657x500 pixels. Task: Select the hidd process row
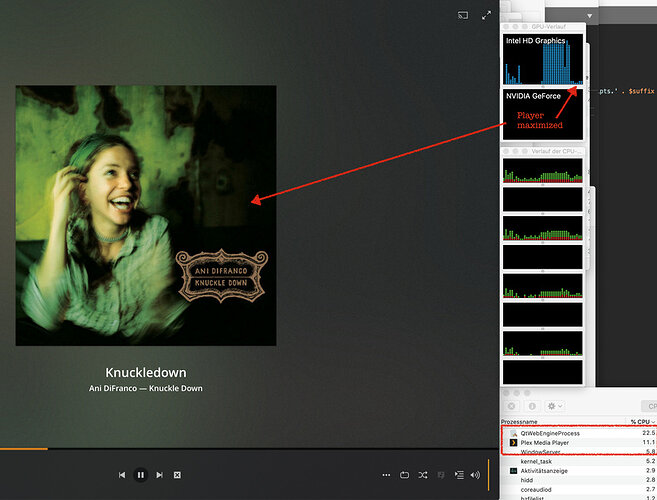point(579,480)
